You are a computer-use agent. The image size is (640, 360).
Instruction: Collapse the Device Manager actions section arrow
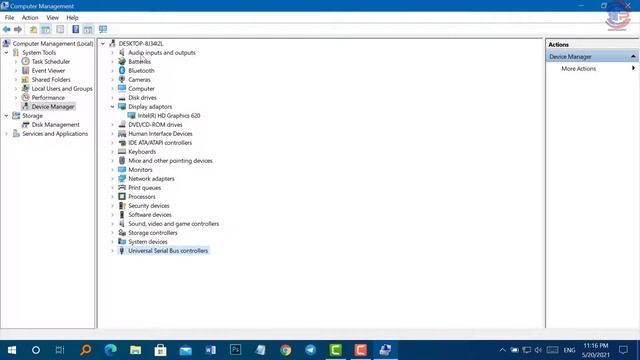(633, 56)
